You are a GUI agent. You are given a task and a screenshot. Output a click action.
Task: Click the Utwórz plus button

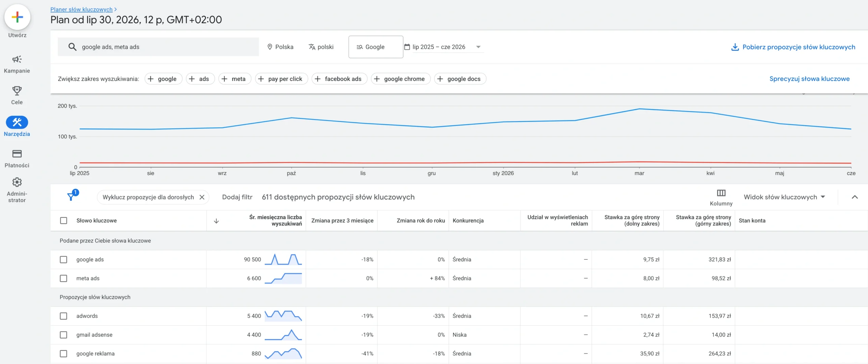[x=17, y=17]
